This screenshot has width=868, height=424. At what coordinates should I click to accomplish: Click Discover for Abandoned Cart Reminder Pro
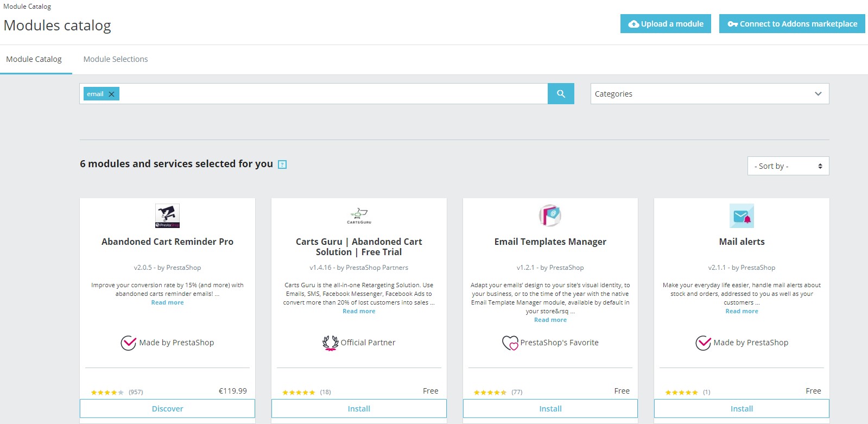click(x=167, y=409)
